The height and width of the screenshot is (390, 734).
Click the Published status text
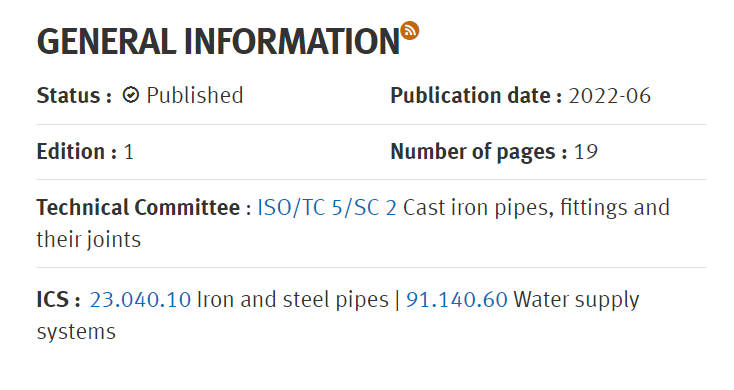coord(195,96)
